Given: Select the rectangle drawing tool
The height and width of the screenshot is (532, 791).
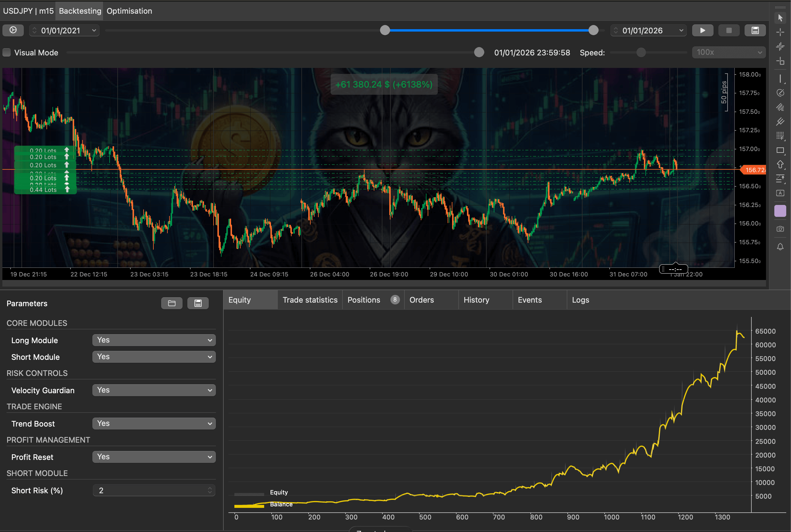Looking at the screenshot, I should (780, 150).
